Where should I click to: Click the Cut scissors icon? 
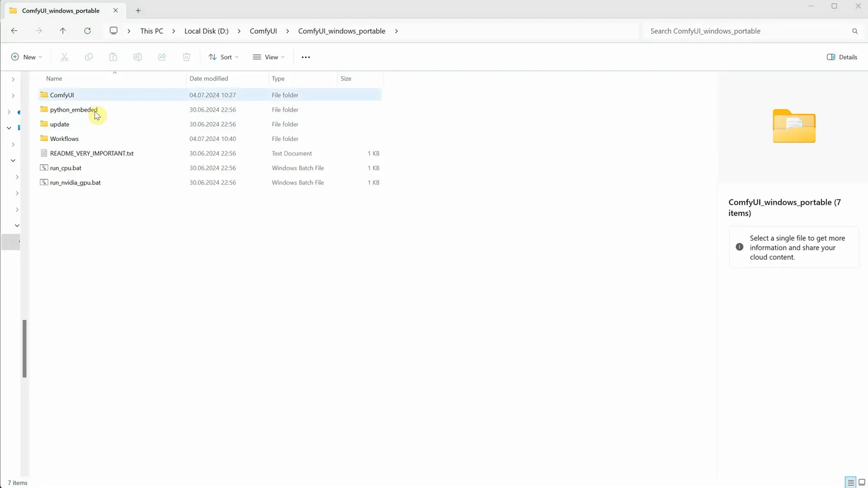[64, 57]
